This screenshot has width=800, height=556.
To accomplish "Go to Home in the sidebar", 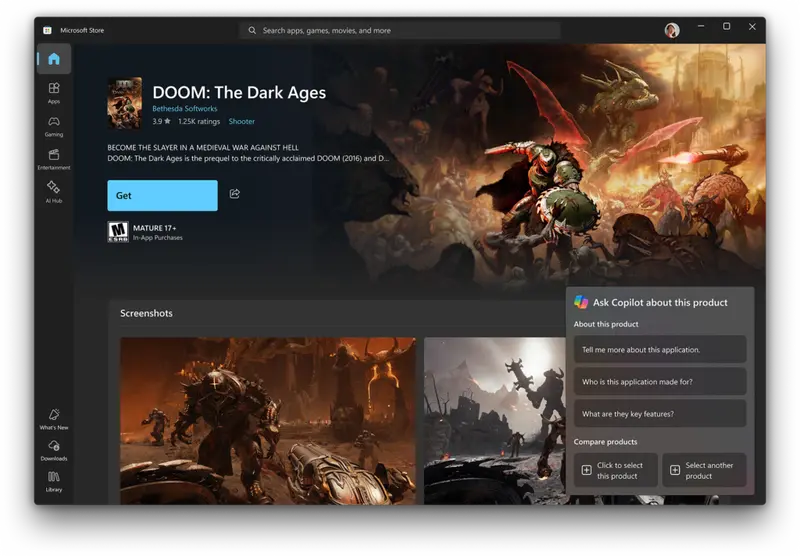I will (x=54, y=59).
